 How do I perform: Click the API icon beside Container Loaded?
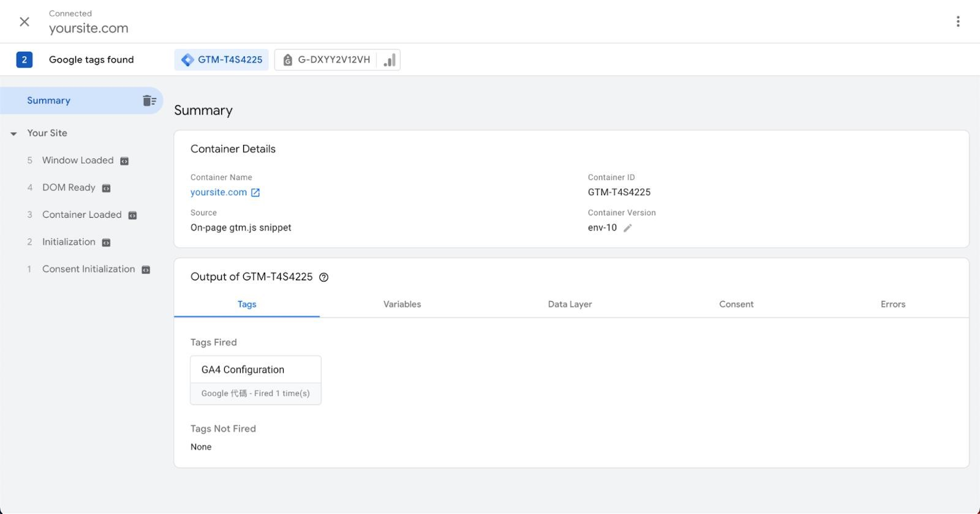132,215
